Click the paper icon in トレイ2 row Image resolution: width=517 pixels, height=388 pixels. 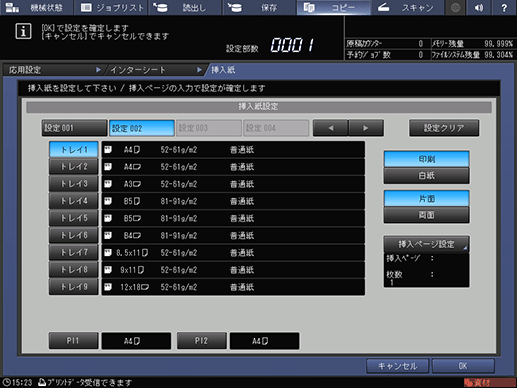[108, 167]
